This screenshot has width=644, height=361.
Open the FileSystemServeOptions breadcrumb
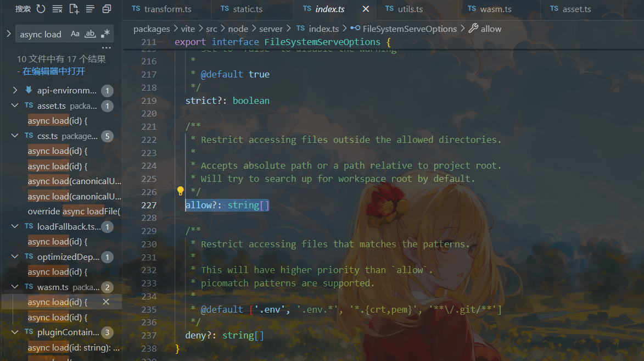pos(404,29)
